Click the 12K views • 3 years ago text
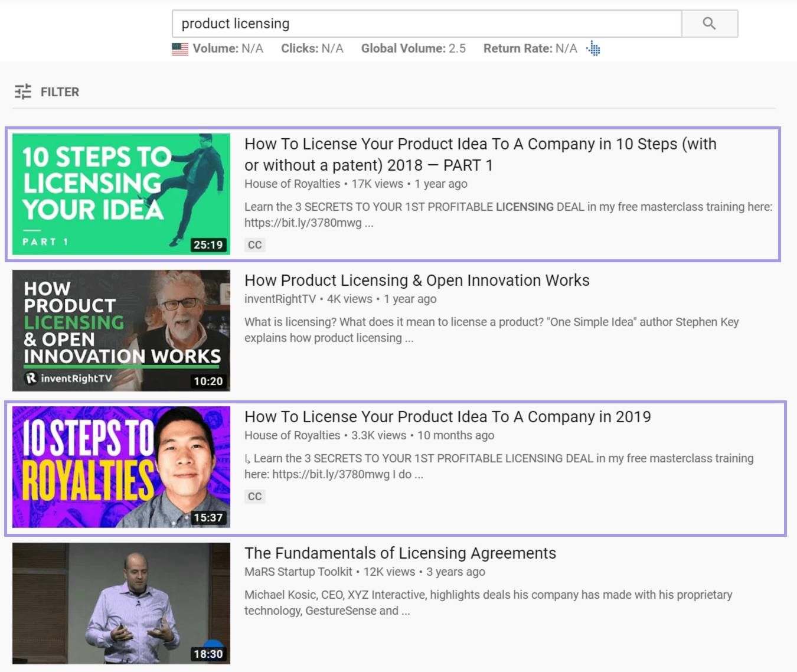The image size is (797, 672). [424, 572]
